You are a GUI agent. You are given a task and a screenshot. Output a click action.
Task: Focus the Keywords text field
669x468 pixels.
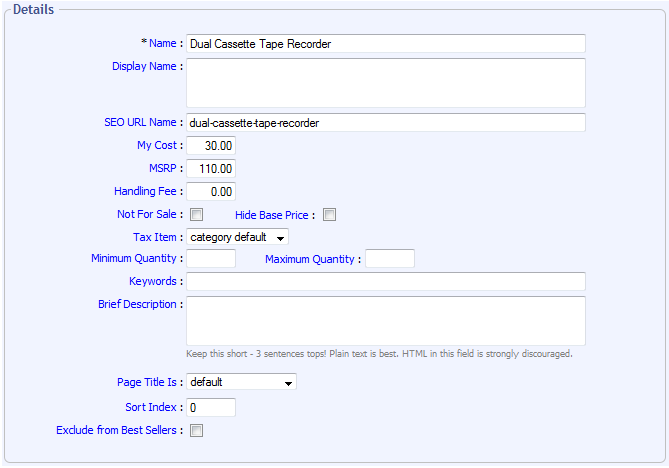pos(385,281)
